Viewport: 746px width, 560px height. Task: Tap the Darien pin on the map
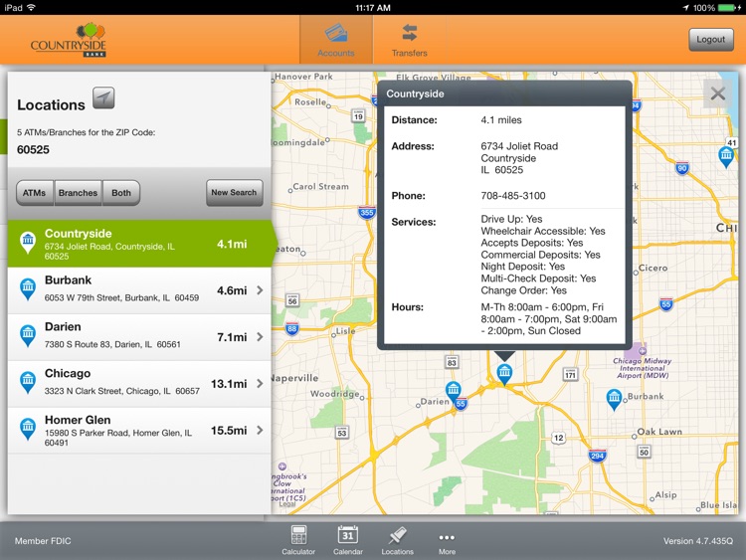(453, 391)
